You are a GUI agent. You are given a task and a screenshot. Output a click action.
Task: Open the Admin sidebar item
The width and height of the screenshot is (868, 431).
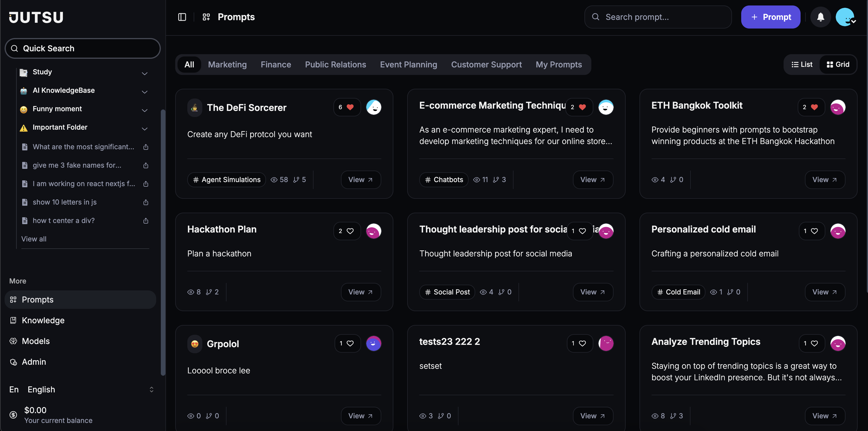pyautogui.click(x=34, y=362)
